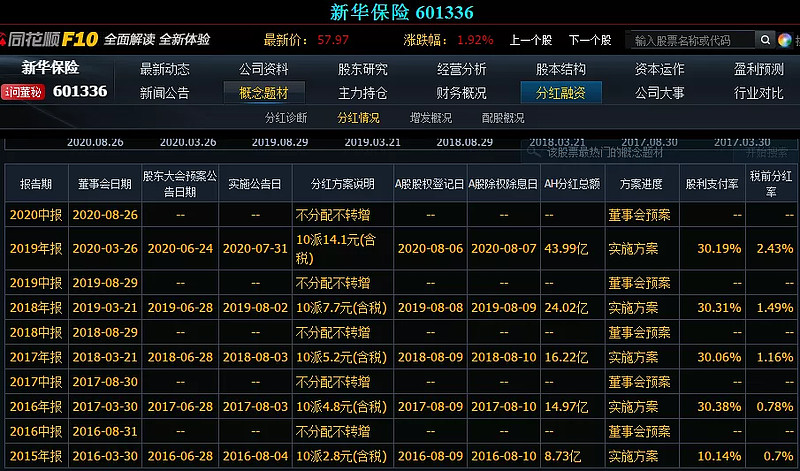The height and width of the screenshot is (471, 800).
Task: Switch to 增发概况 sub-tab
Action: [431, 118]
